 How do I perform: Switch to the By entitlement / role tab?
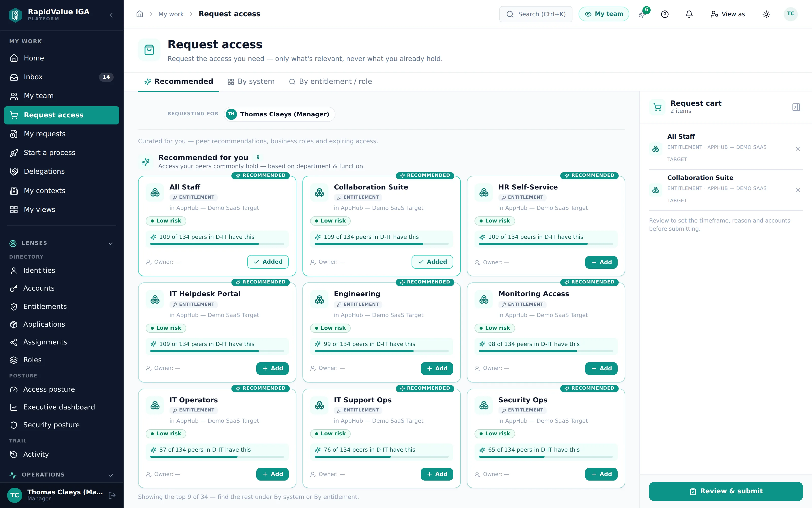330,82
